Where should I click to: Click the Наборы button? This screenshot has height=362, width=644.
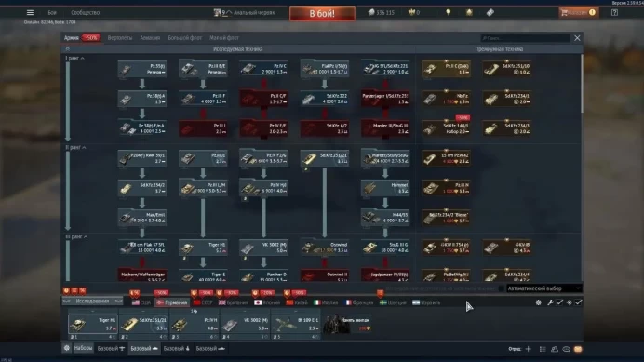83,348
